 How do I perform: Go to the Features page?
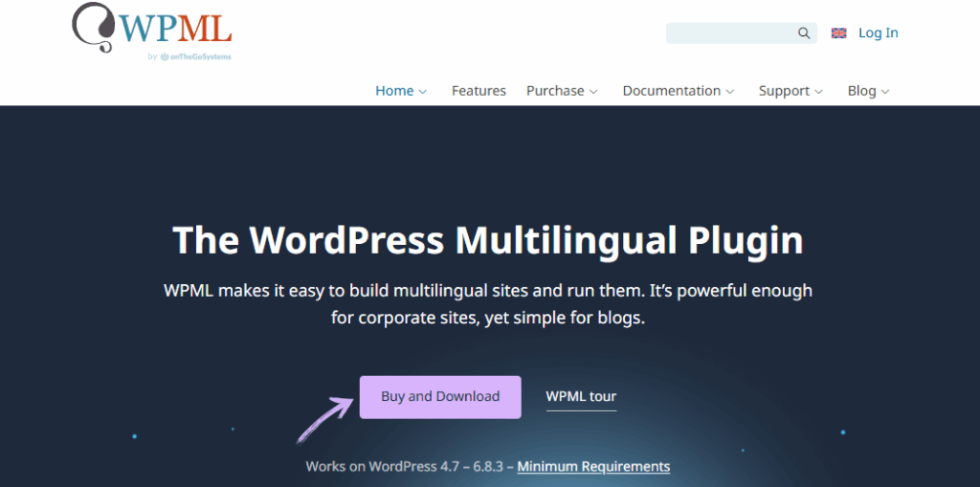coord(479,91)
